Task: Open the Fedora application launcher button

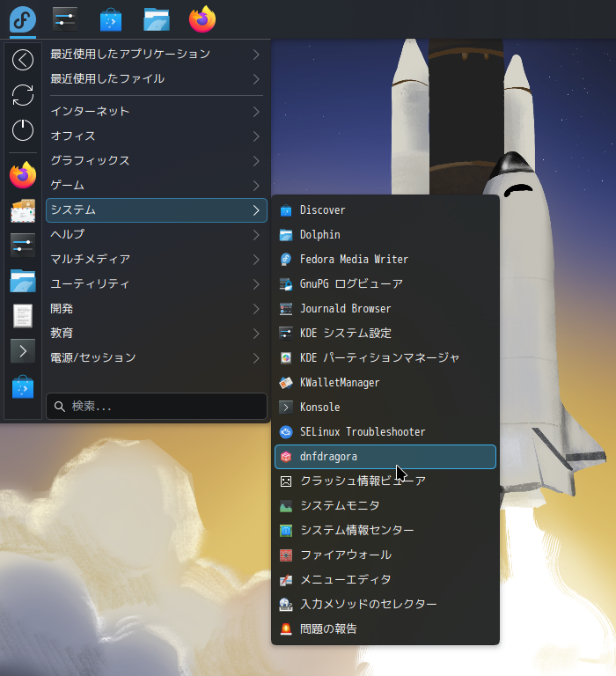Action: [22, 19]
